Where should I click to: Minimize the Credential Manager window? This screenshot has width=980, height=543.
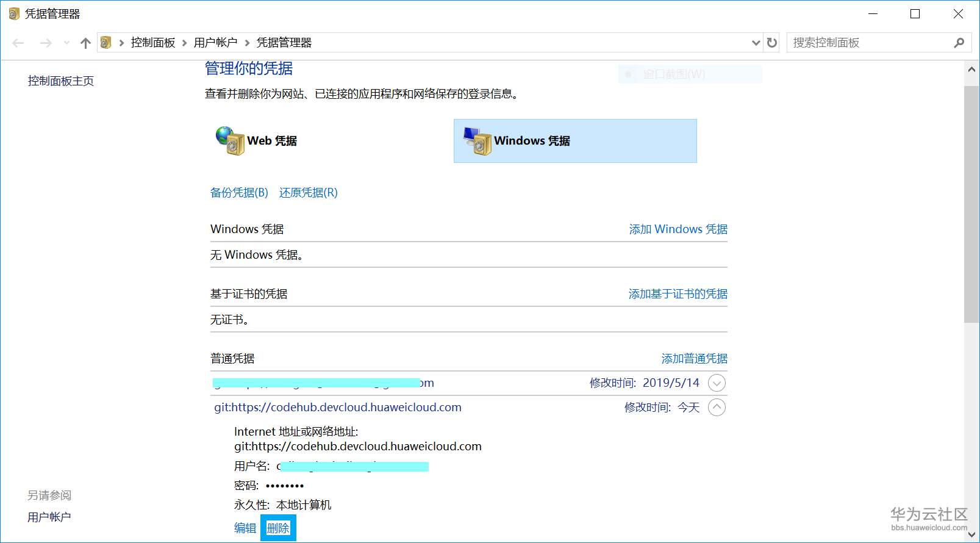pyautogui.click(x=873, y=14)
